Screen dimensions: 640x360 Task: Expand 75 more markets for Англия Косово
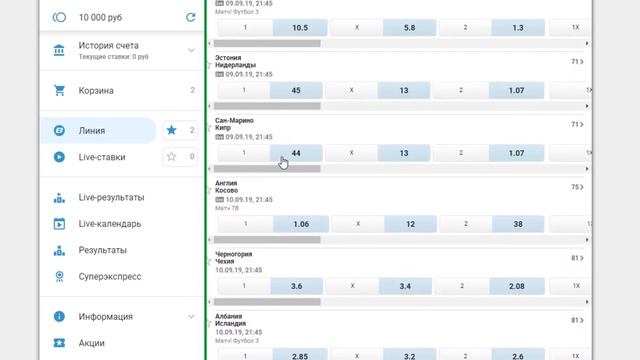(577, 187)
